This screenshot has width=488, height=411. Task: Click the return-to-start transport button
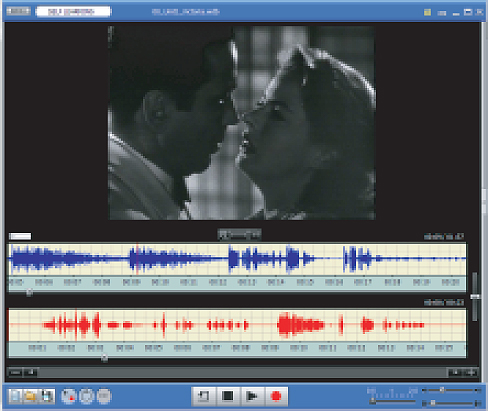tap(204, 396)
